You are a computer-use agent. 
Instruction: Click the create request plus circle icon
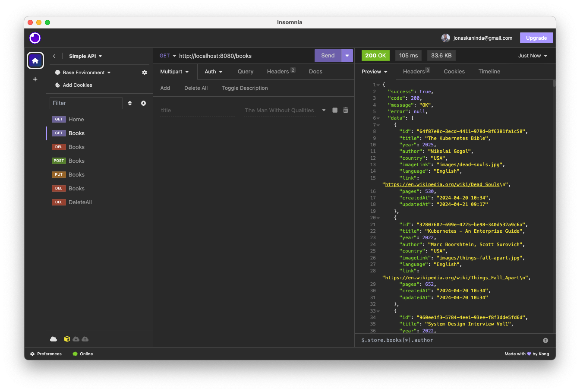click(x=143, y=103)
